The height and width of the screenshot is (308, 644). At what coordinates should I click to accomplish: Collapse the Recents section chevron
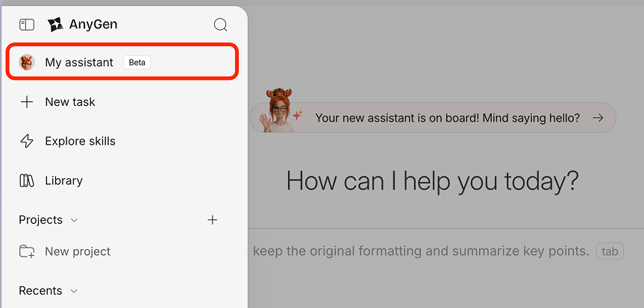tap(74, 291)
